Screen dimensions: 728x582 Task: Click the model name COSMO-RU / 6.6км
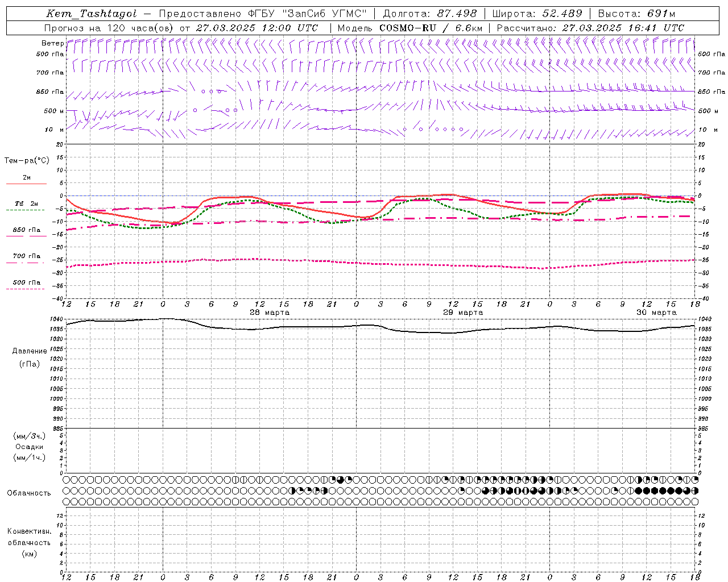(432, 28)
